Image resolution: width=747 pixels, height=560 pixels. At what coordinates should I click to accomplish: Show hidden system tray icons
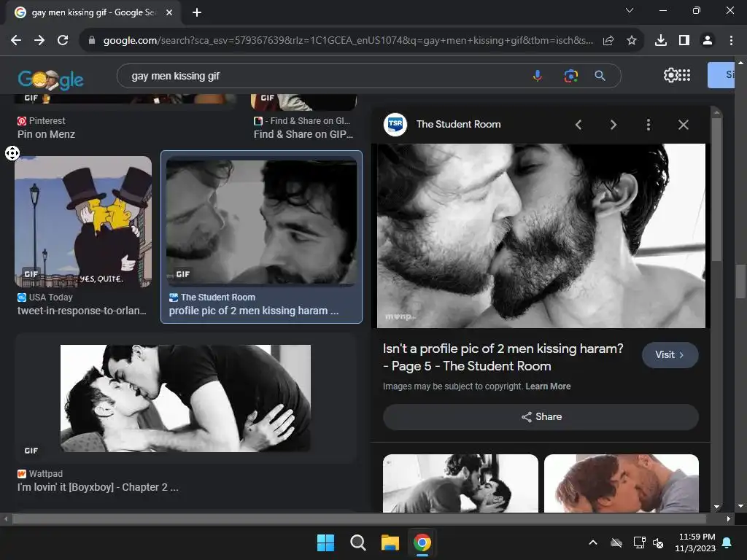click(x=593, y=542)
